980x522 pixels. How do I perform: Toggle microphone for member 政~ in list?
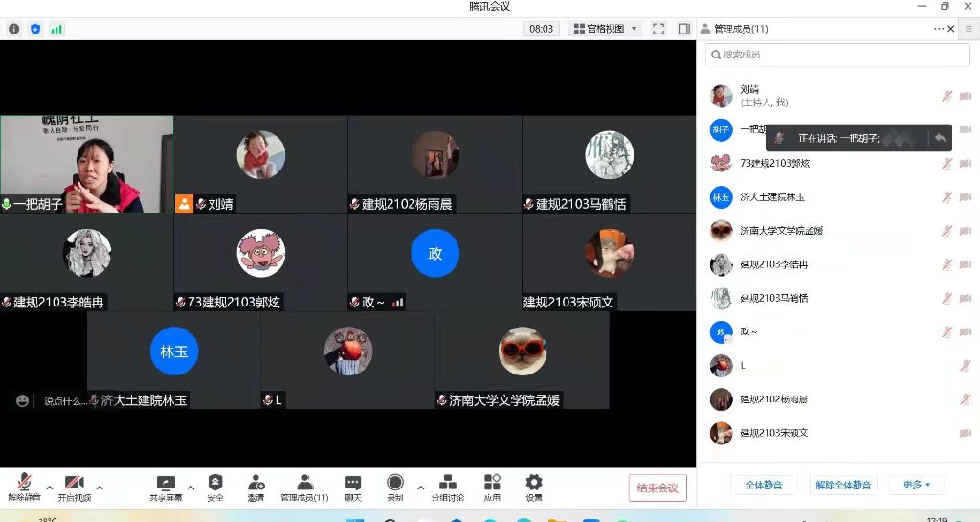947,331
